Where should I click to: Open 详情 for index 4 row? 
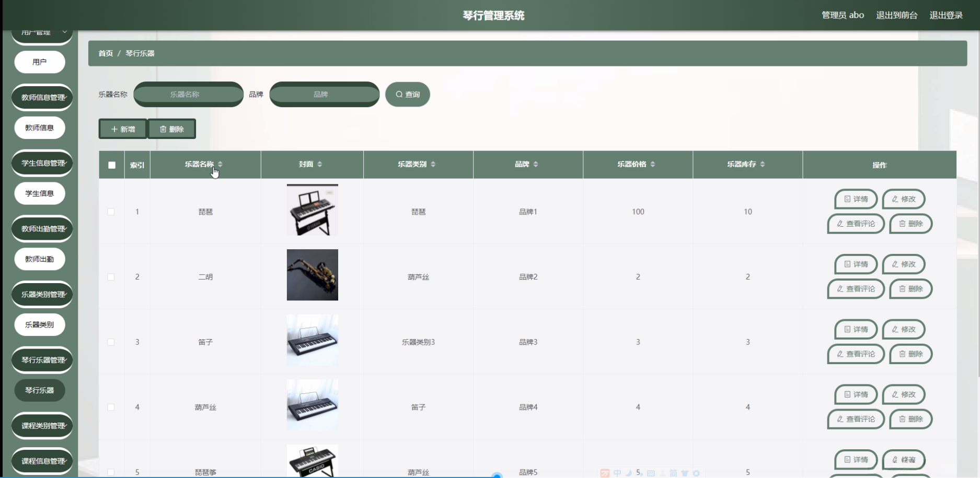pos(856,395)
